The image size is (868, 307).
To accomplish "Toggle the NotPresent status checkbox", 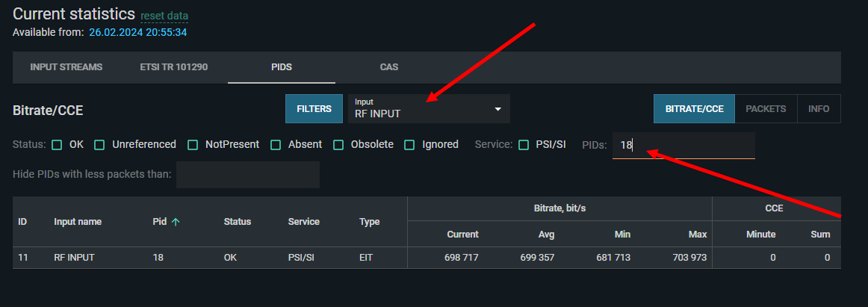I will coord(193,145).
